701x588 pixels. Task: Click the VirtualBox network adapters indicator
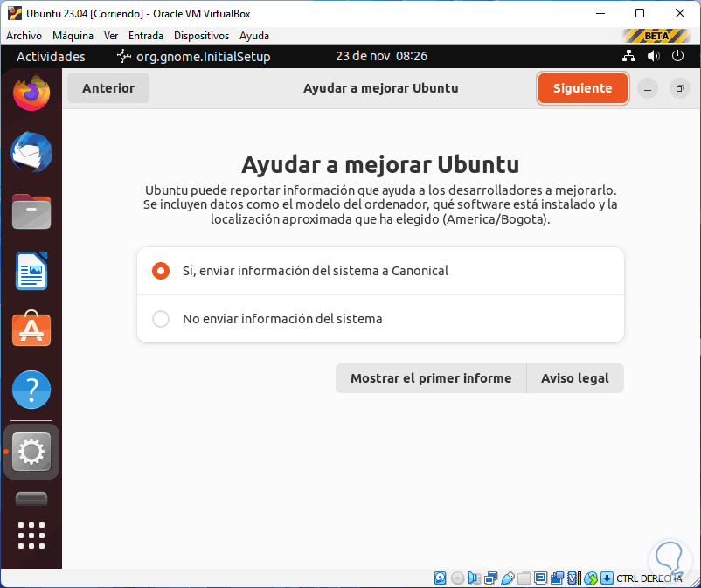(491, 578)
